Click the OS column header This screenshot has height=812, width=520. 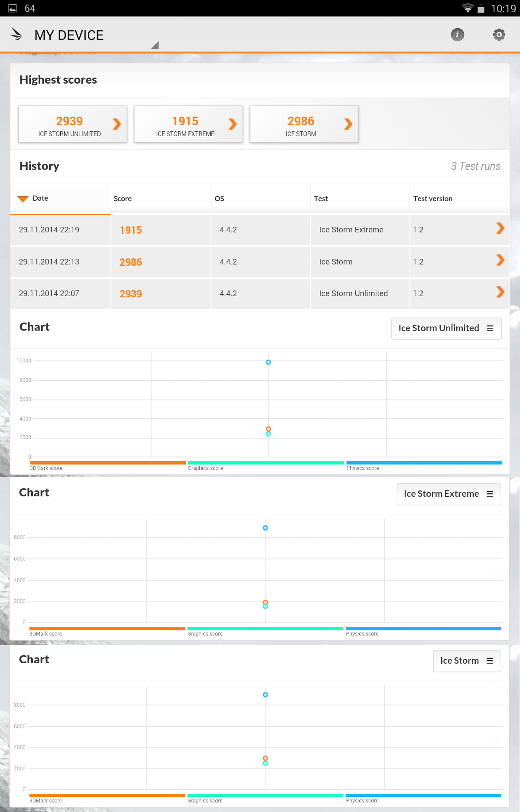pos(261,199)
